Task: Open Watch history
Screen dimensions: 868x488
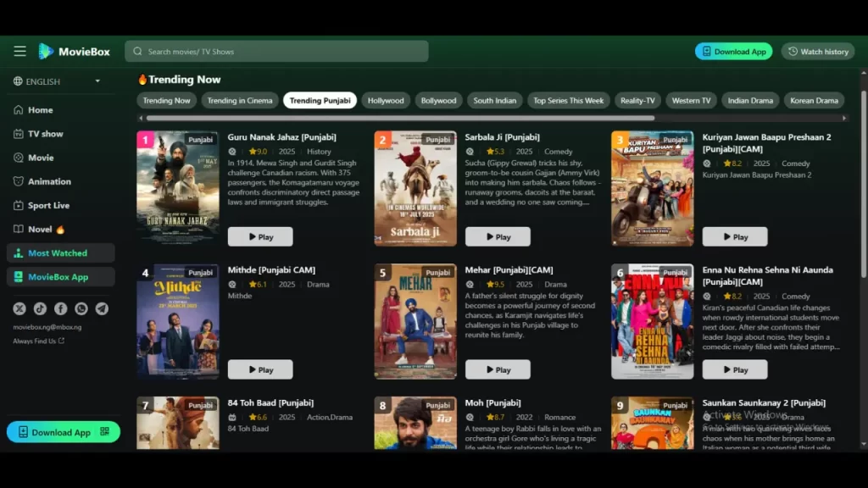Action: [x=818, y=51]
